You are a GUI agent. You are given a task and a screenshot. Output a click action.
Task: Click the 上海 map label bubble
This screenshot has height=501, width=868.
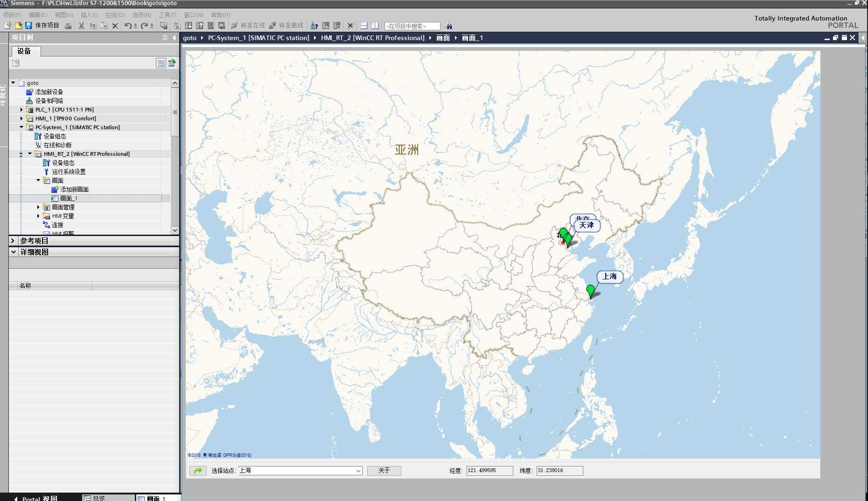(609, 277)
